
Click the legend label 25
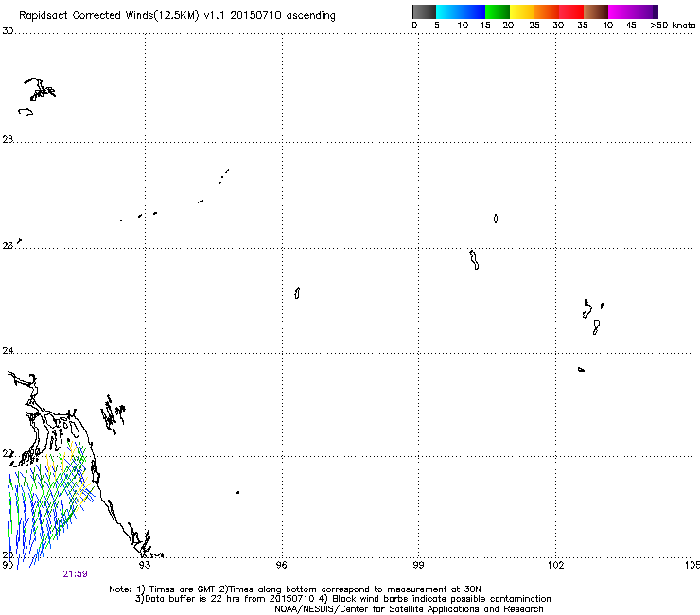(x=534, y=26)
